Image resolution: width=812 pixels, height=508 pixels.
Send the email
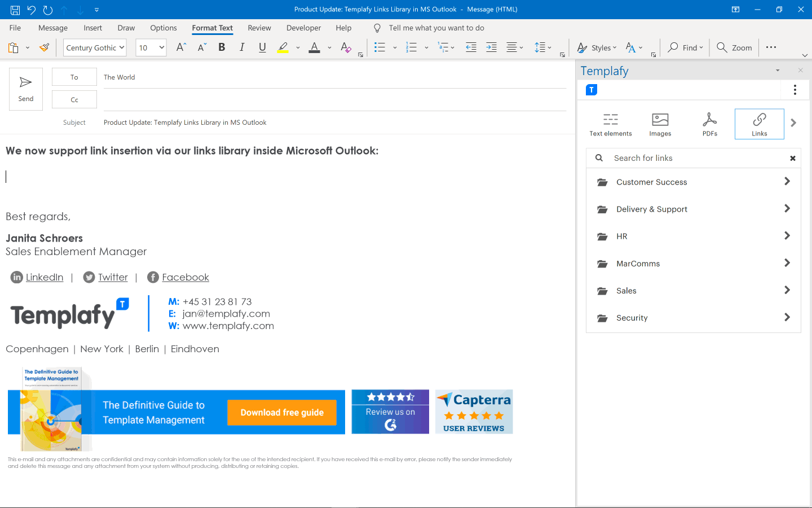click(25, 89)
